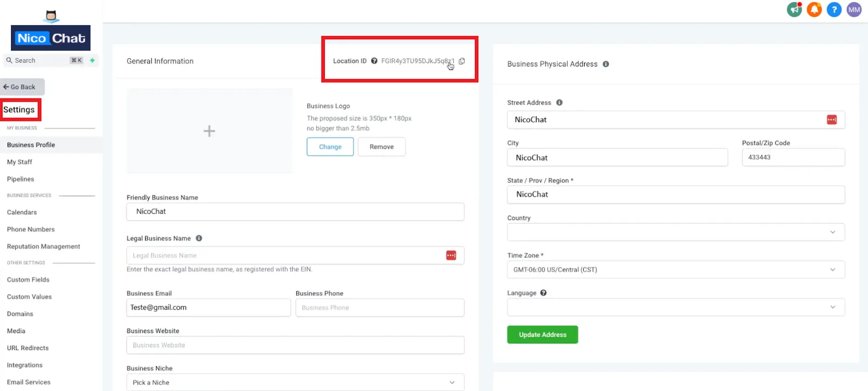The width and height of the screenshot is (868, 391).
Task: Click the Settings heading in sidebar
Action: (x=19, y=109)
